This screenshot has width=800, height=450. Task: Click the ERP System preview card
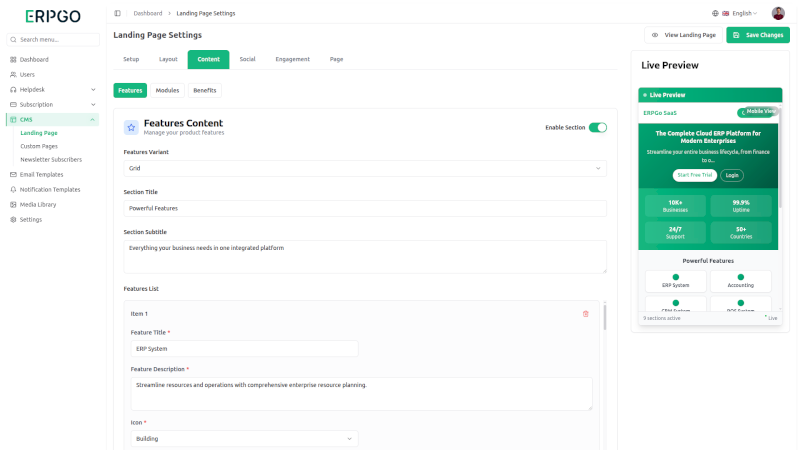point(676,281)
